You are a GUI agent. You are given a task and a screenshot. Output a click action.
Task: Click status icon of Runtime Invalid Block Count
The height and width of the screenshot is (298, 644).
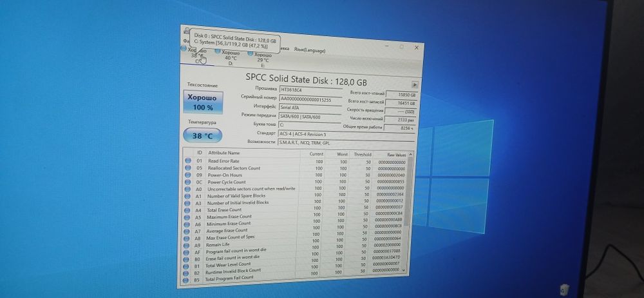click(x=186, y=274)
